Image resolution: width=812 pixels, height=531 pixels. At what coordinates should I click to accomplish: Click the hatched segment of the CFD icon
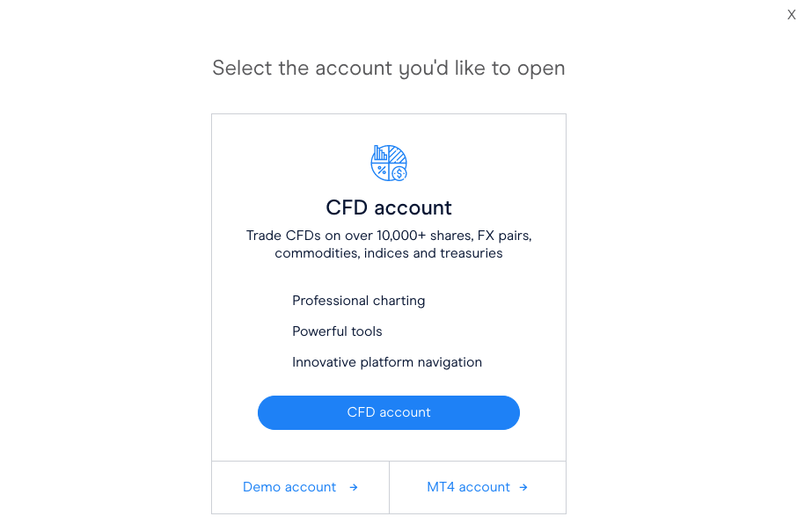coord(397,155)
